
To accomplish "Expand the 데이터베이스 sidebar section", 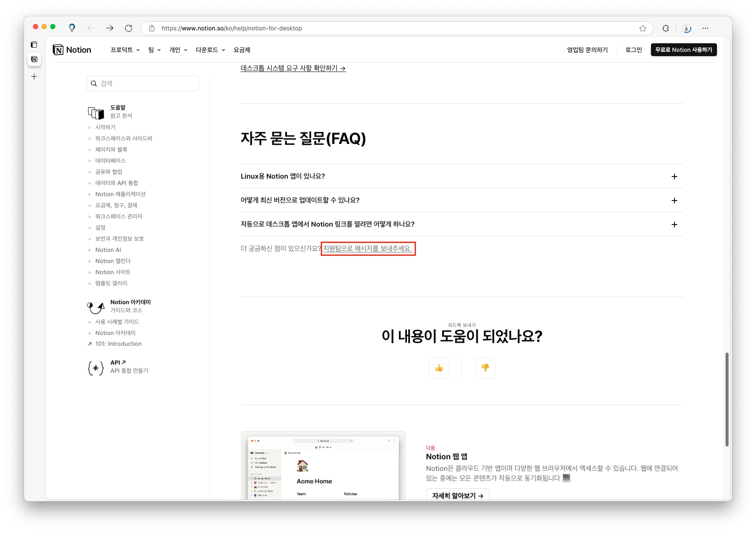I will [110, 161].
